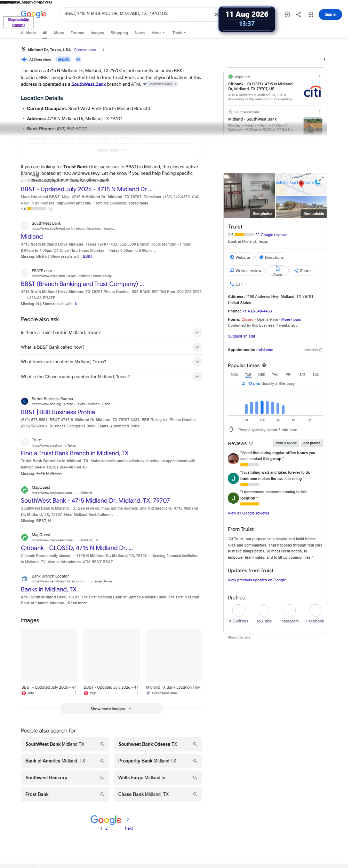Image resolution: width=352 pixels, height=868 pixels.
Task: Click the 12p bar in Popular times chart
Action: pos(262,407)
